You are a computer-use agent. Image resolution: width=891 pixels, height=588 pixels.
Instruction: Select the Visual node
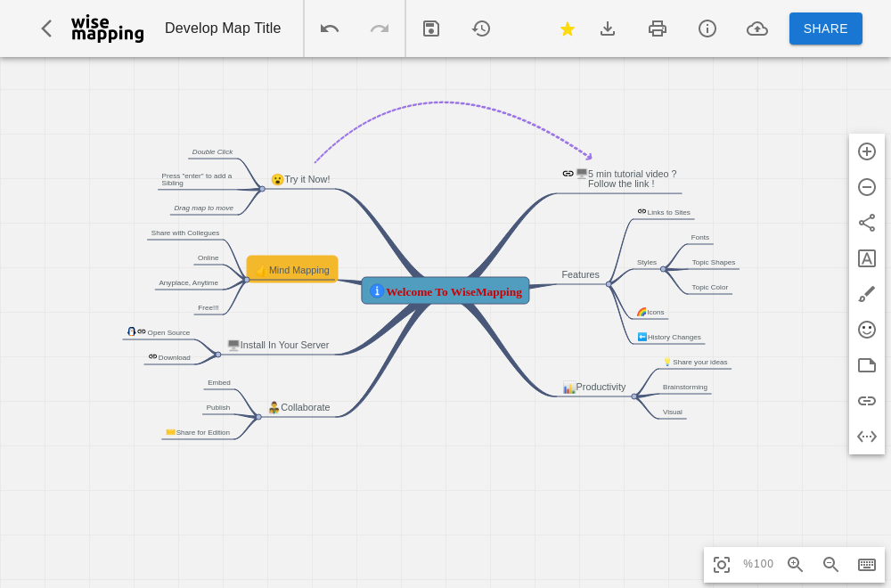click(672, 412)
